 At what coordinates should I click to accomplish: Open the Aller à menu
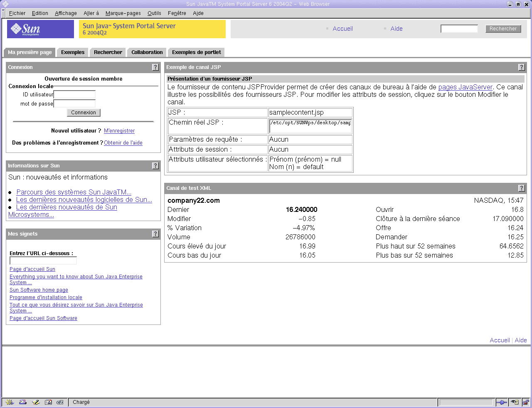click(x=91, y=13)
